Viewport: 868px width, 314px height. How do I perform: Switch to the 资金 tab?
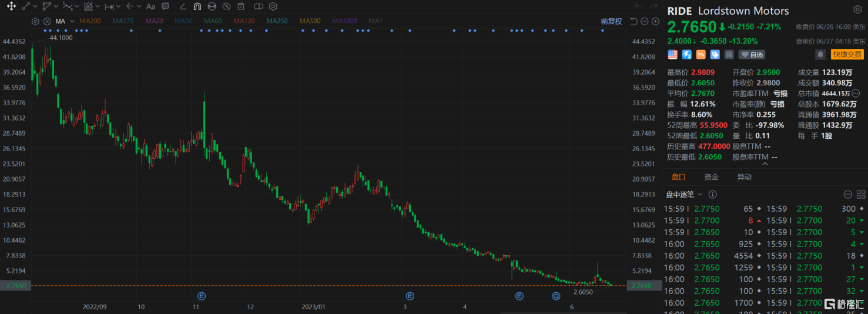(711, 177)
